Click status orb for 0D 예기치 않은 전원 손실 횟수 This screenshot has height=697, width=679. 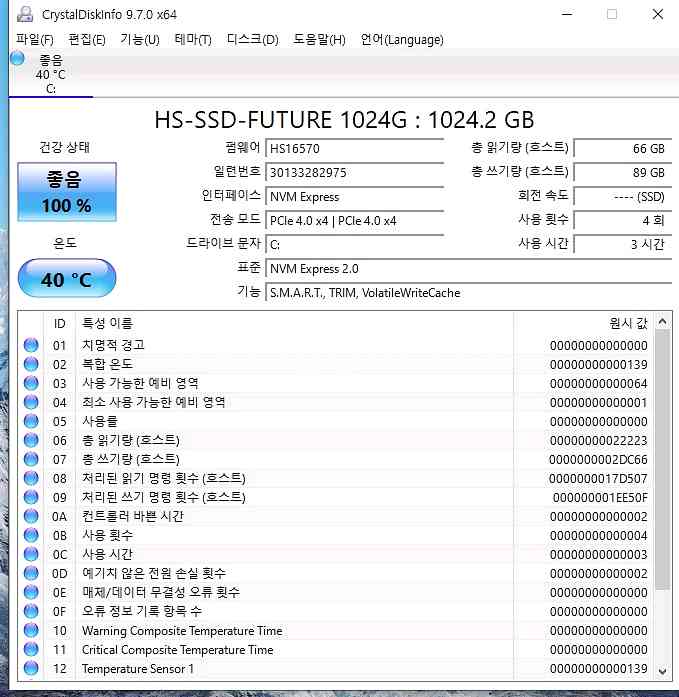click(x=31, y=573)
